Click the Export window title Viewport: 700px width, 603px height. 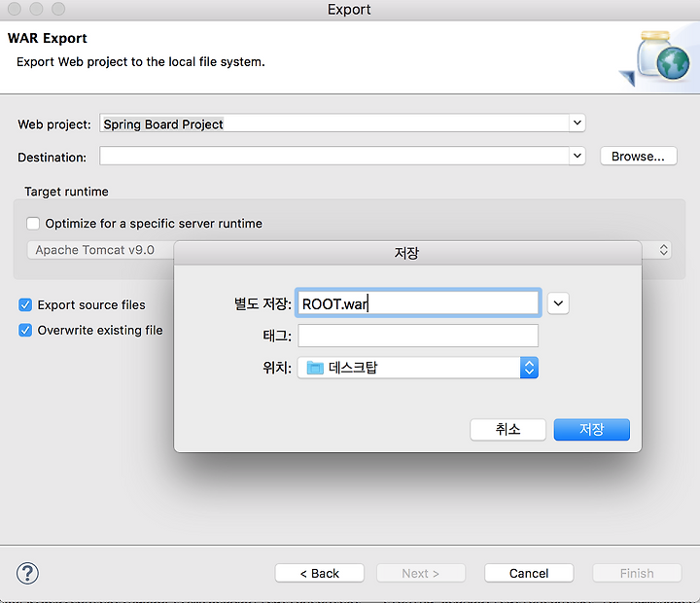click(x=349, y=10)
